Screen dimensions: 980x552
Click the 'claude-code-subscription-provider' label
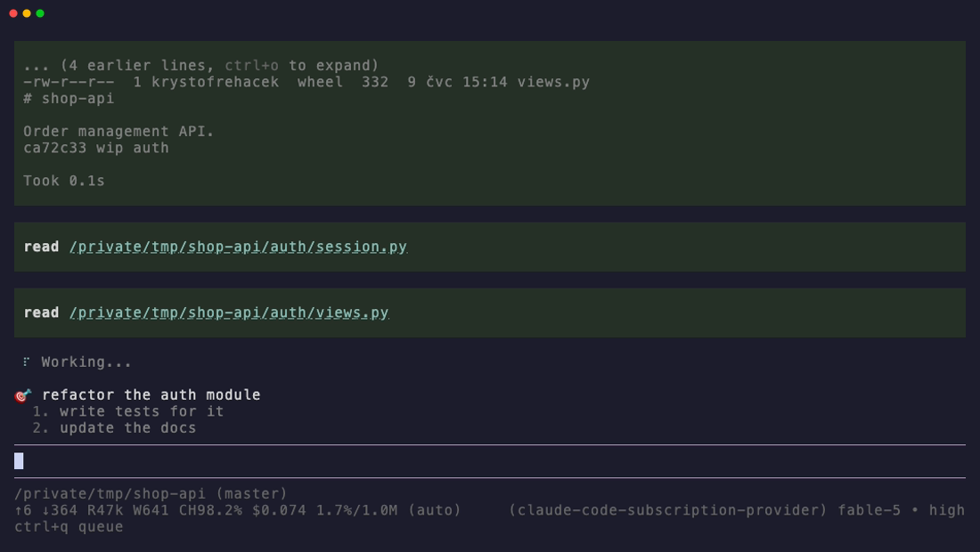[x=667, y=510]
